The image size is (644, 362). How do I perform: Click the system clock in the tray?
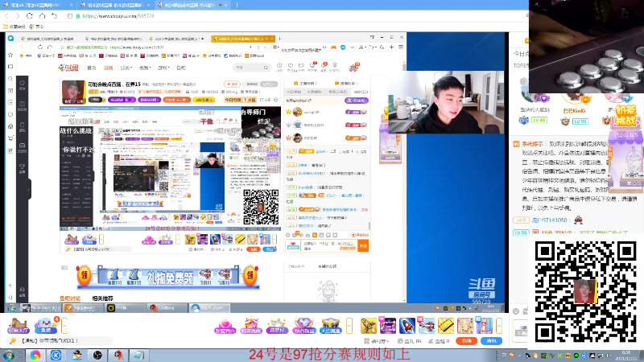coord(626,355)
